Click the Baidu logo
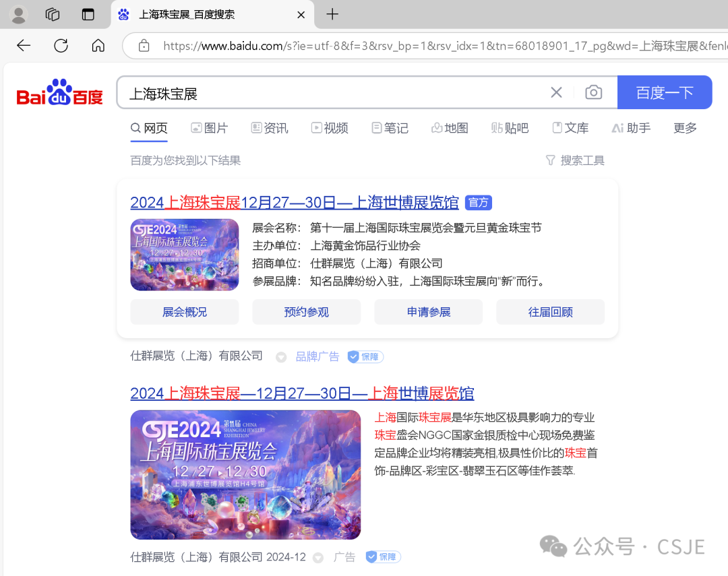This screenshot has height=576, width=728. [x=59, y=92]
